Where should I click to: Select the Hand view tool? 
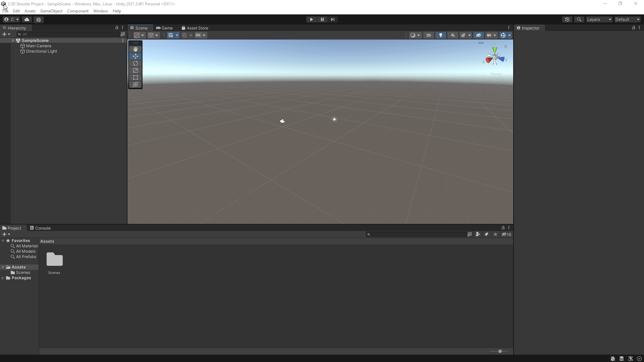pyautogui.click(x=136, y=49)
